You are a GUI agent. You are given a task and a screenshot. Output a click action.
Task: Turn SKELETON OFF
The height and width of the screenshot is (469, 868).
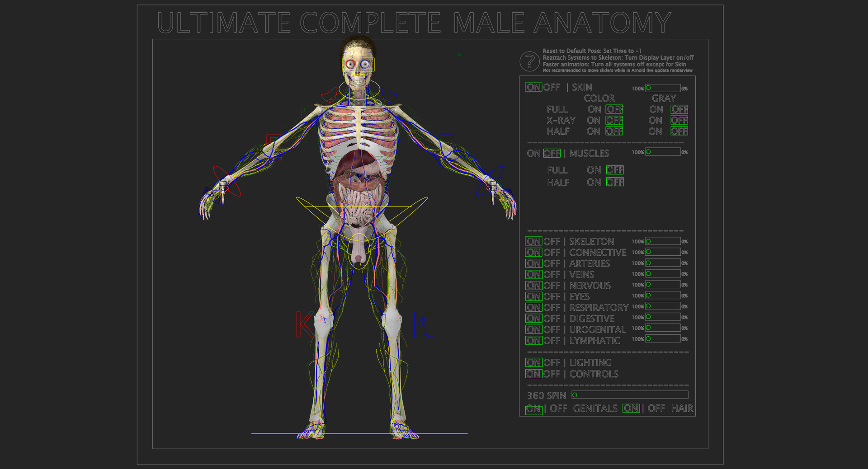[552, 242]
